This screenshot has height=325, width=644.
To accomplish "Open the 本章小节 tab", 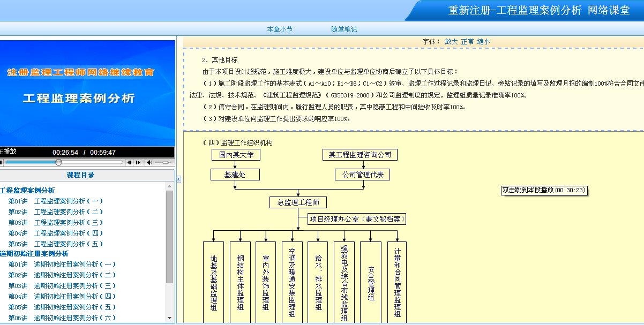I will [280, 29].
